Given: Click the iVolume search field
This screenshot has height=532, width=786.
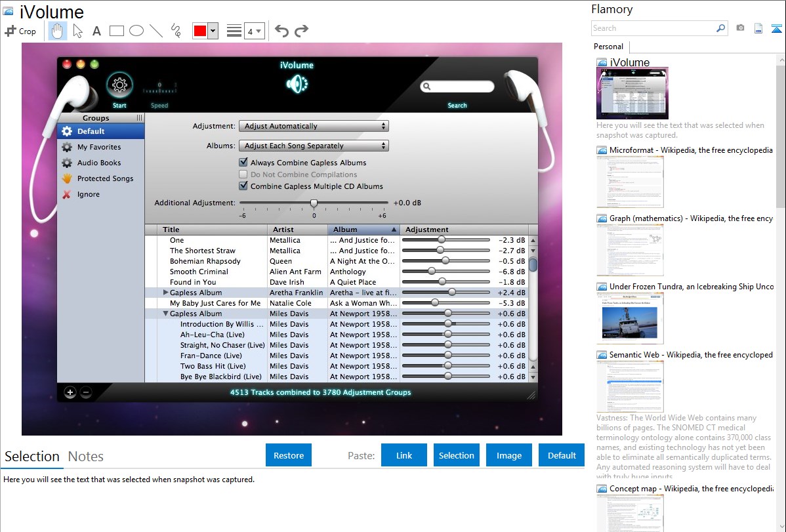Looking at the screenshot, I should (457, 87).
